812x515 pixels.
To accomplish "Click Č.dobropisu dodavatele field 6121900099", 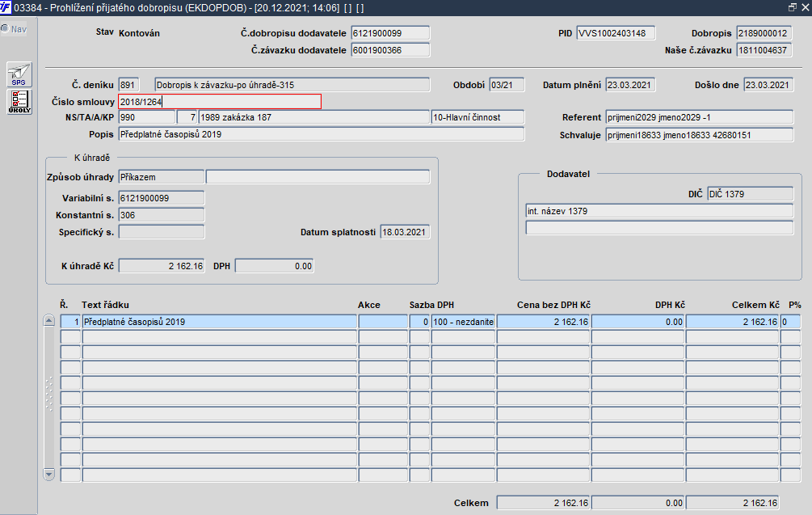I will click(x=390, y=33).
